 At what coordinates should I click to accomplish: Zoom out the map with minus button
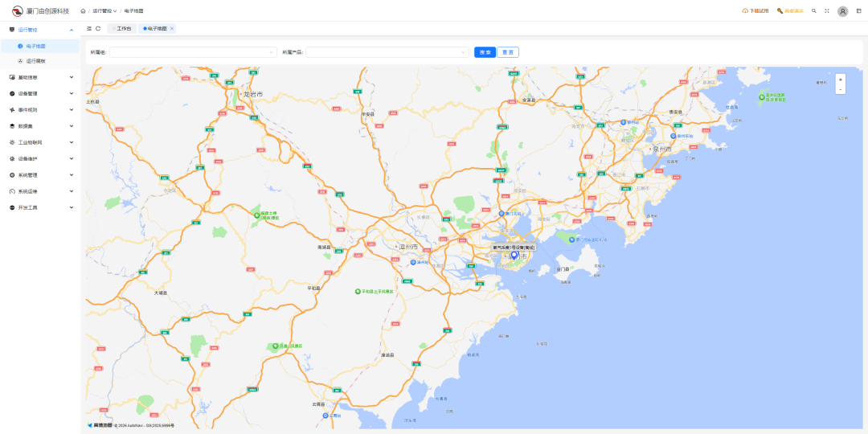point(840,89)
